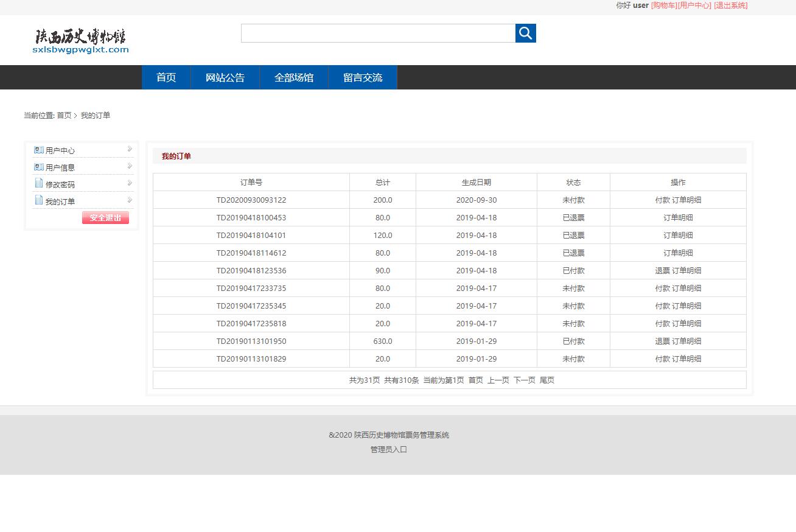This screenshot has width=796, height=532.
Task: Click the icon beside 用户中心 in sidebar
Action: tap(39, 150)
